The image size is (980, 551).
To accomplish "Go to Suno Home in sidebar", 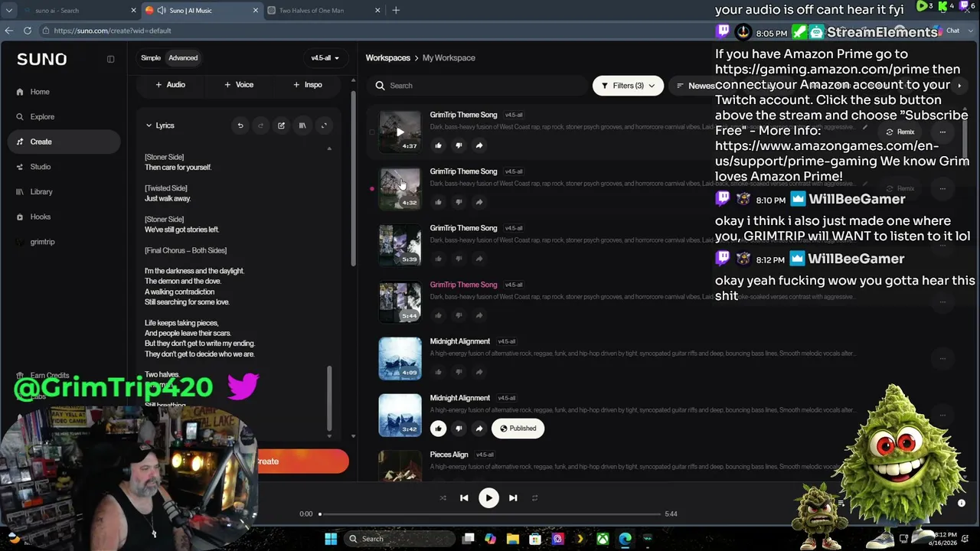I will (40, 92).
